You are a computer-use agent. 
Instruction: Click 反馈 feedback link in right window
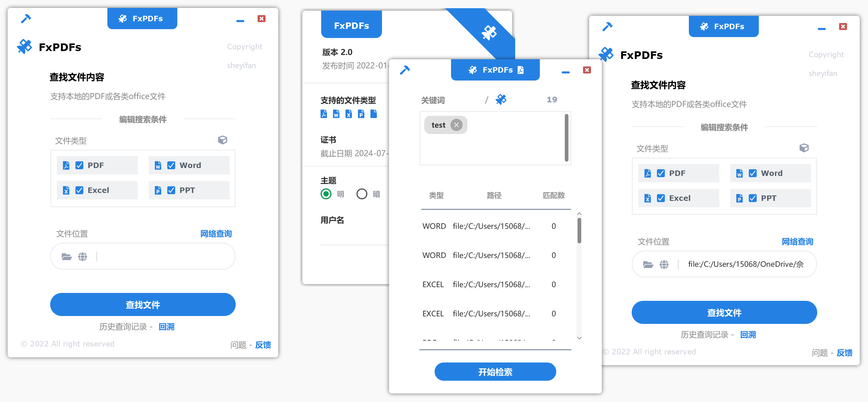pyautogui.click(x=844, y=352)
